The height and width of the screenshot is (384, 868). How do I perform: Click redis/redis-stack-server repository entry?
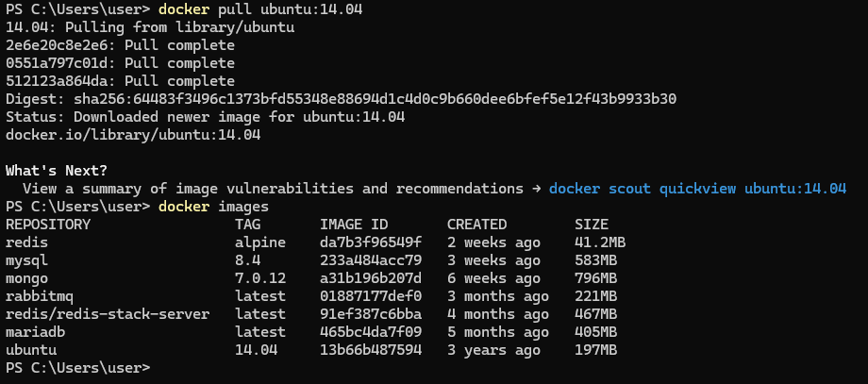[108, 314]
